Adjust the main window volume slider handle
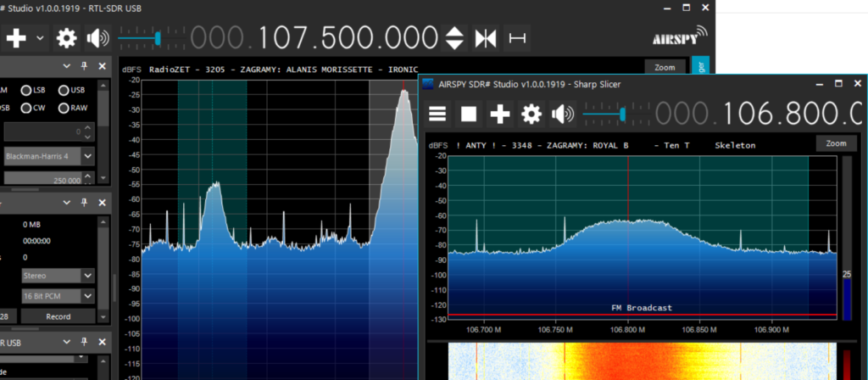 pyautogui.click(x=157, y=38)
